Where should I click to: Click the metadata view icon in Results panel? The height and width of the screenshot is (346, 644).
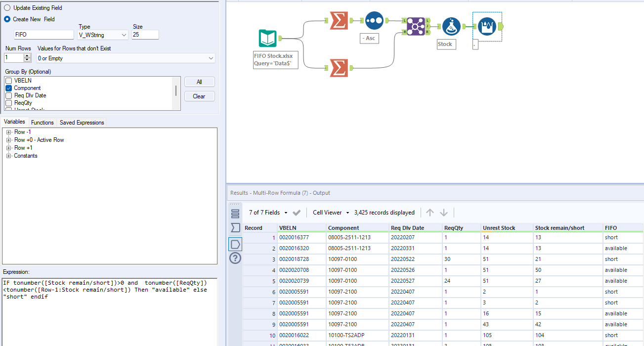point(235,244)
